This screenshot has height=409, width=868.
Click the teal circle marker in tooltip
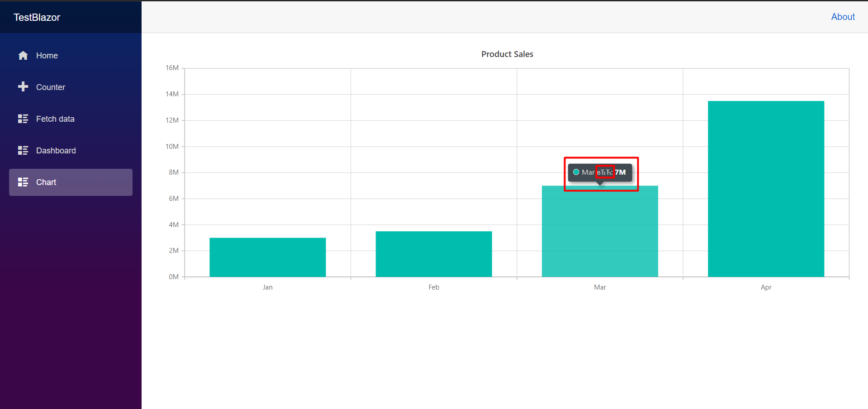576,172
